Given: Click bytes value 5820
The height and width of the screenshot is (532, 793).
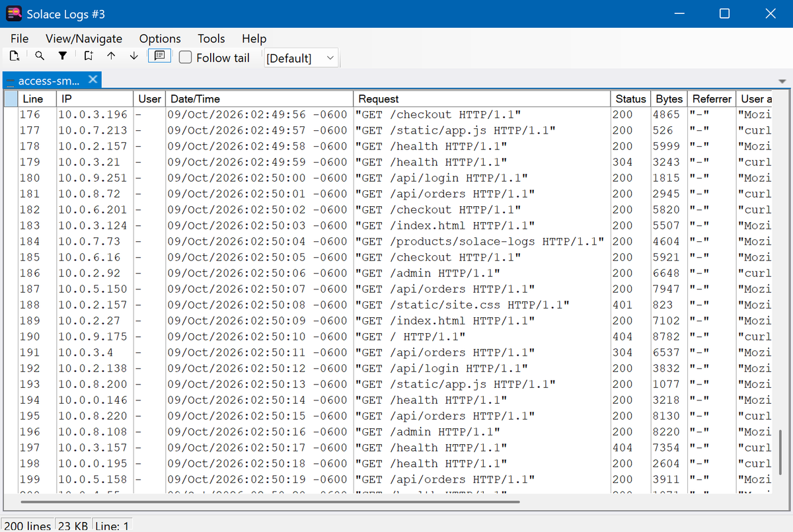Looking at the screenshot, I should click(x=666, y=209).
